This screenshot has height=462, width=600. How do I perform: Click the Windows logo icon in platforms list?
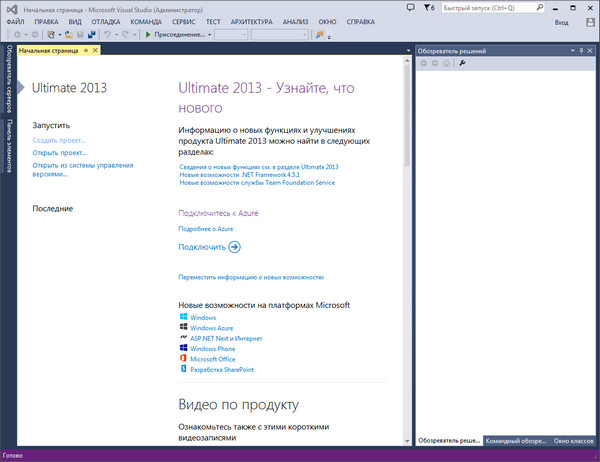[x=183, y=317]
